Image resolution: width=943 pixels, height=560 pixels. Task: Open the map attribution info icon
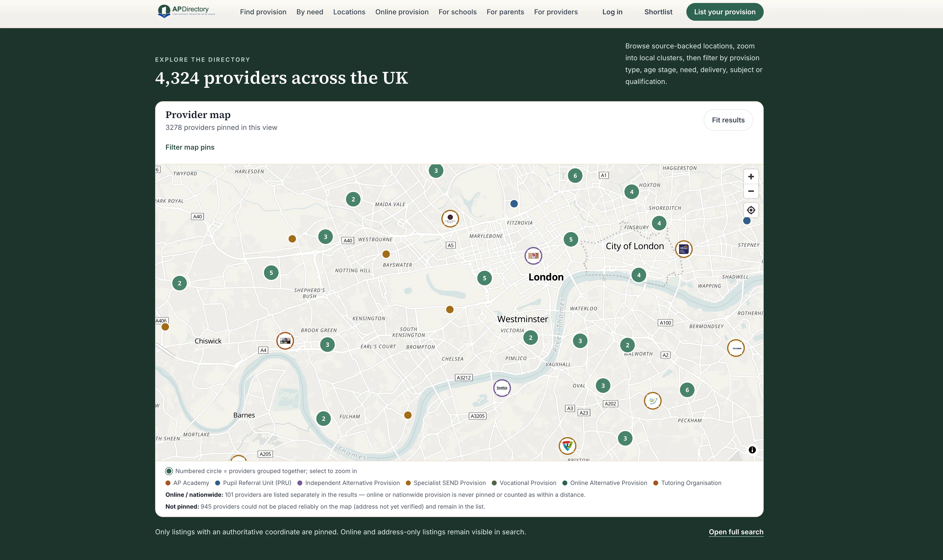click(752, 450)
